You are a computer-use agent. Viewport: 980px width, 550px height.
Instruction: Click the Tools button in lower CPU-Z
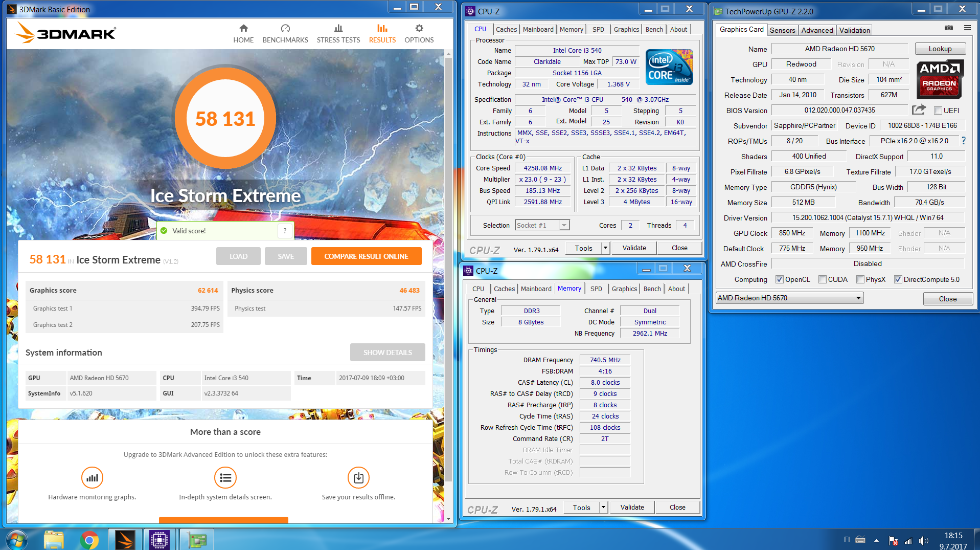pyautogui.click(x=581, y=508)
